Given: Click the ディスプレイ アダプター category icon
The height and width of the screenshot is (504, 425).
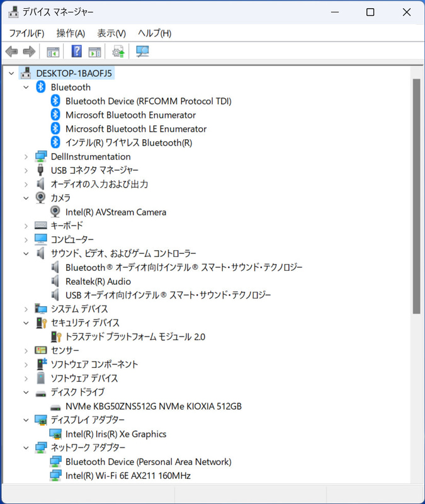Looking at the screenshot, I should point(41,420).
